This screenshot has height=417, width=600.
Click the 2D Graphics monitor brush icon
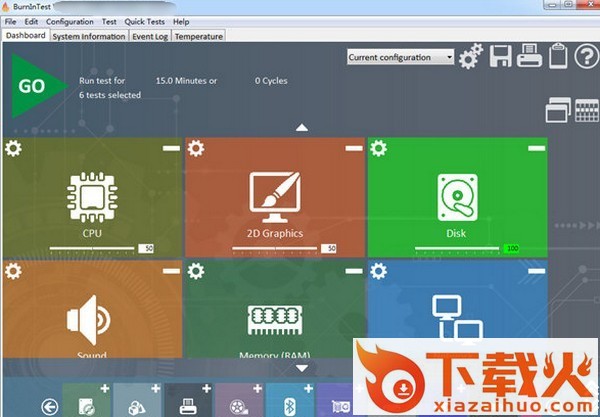[x=275, y=197]
